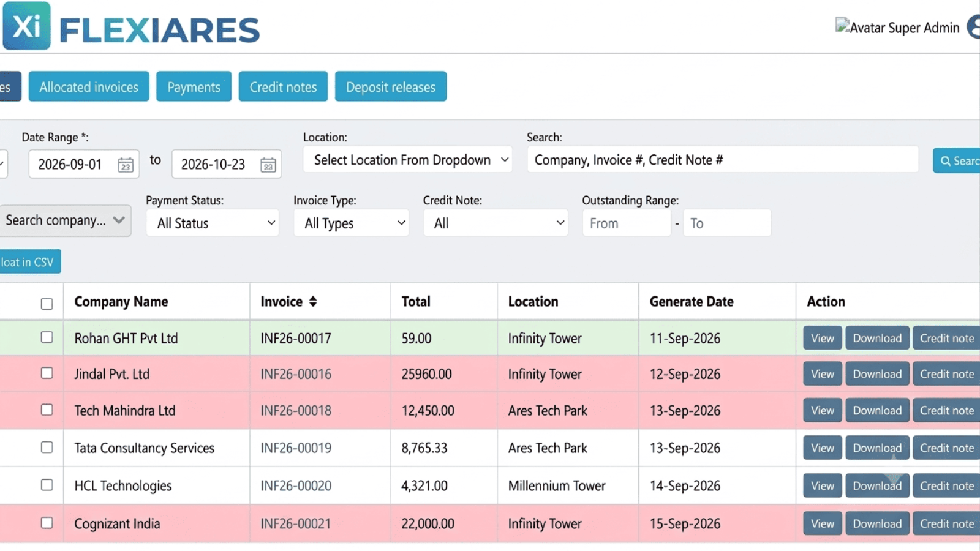Open calendar icon for start date 2026-09-01

coord(126,165)
